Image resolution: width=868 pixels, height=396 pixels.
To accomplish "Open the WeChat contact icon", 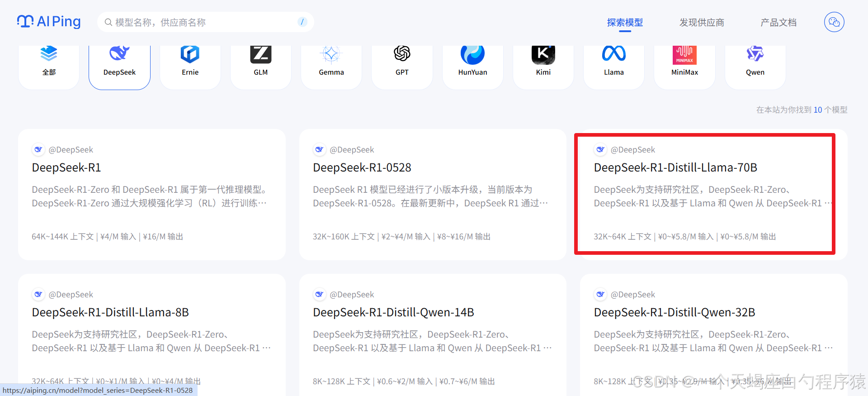I will [834, 22].
